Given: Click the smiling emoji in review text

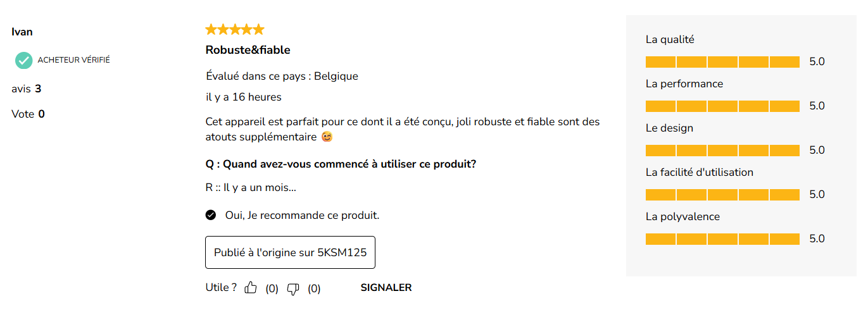Looking at the screenshot, I should tap(327, 137).
